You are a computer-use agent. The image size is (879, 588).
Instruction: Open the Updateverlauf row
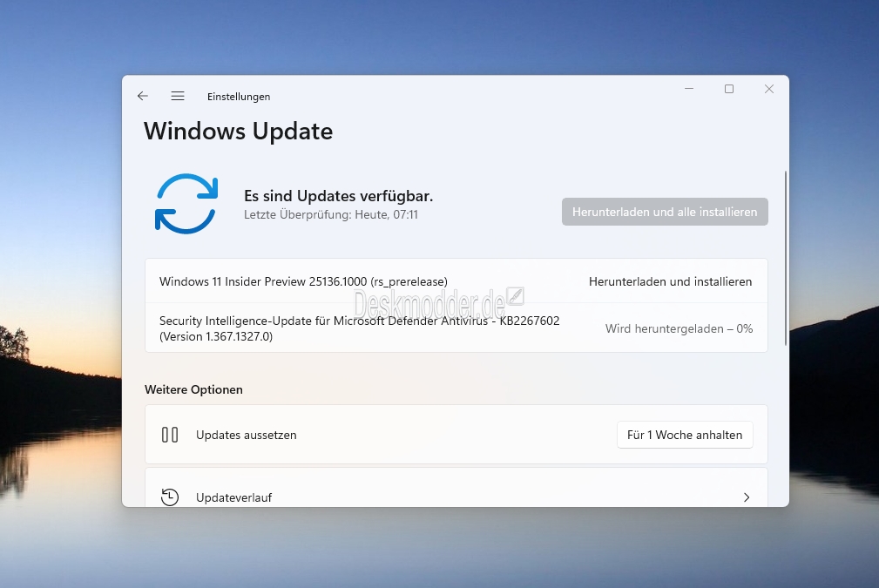coord(456,488)
